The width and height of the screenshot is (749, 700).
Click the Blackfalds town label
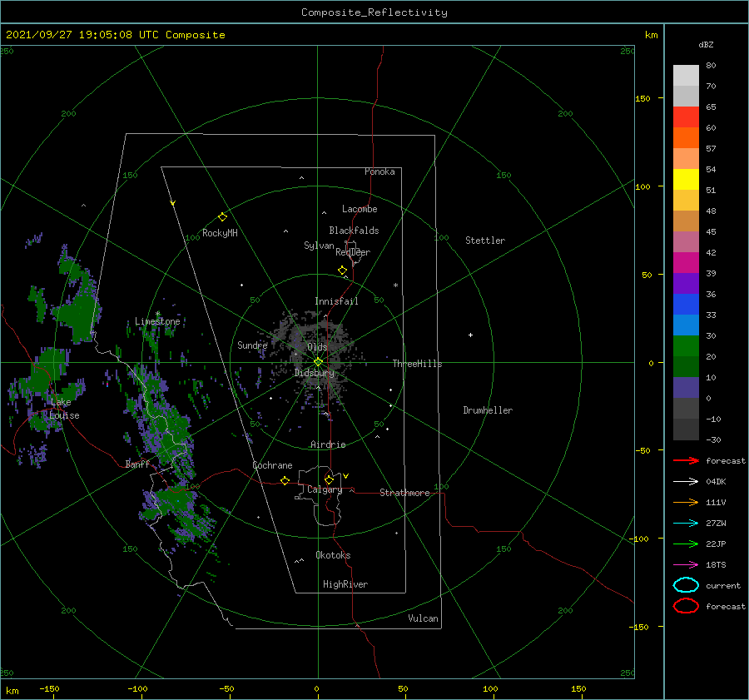pyautogui.click(x=354, y=231)
